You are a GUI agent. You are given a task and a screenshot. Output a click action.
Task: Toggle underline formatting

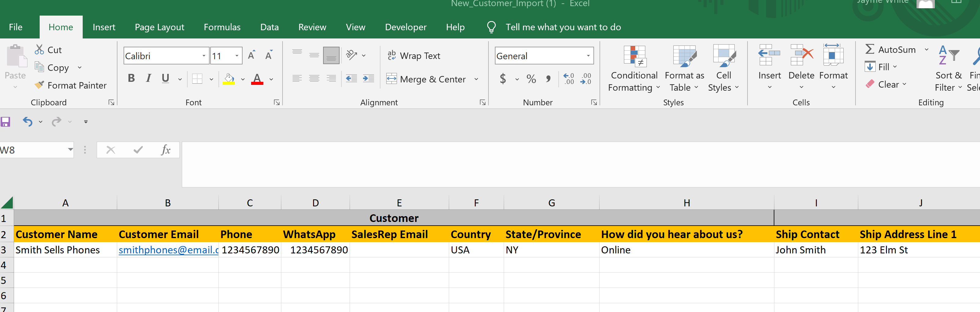pos(165,78)
